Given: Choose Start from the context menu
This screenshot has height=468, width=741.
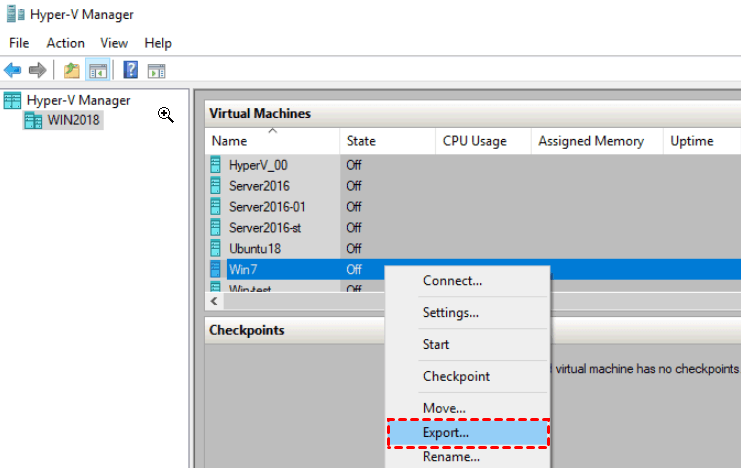Looking at the screenshot, I should point(467,344).
